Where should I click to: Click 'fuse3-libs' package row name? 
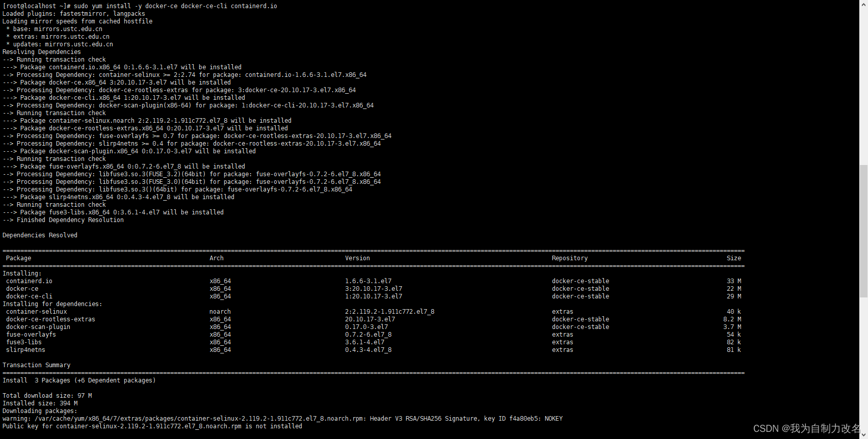click(24, 342)
